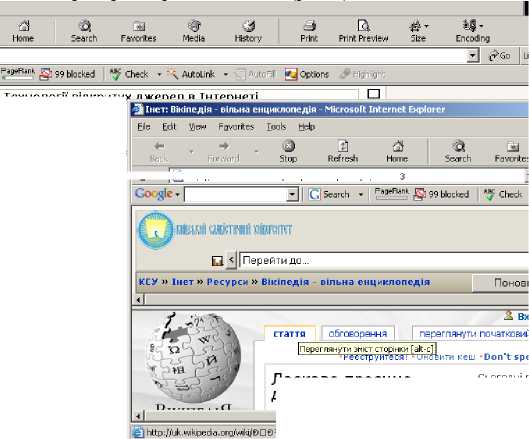This screenshot has width=529, height=439.
Task: Click checkbox icon beside back window heading
Action: [x=373, y=94]
